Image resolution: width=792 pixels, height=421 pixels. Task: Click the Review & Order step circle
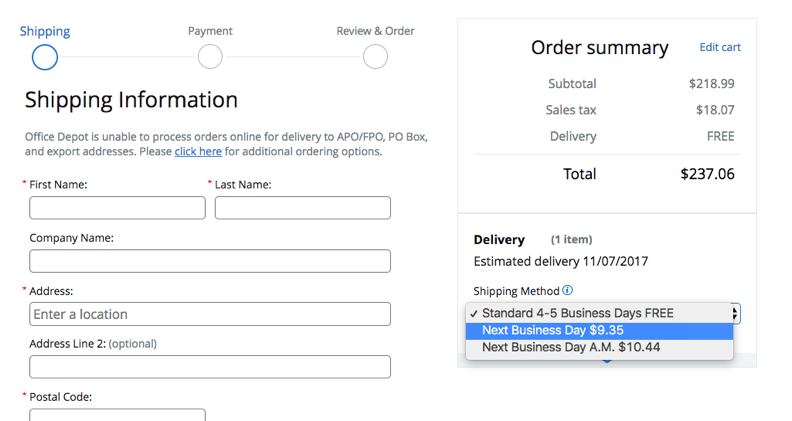click(375, 57)
